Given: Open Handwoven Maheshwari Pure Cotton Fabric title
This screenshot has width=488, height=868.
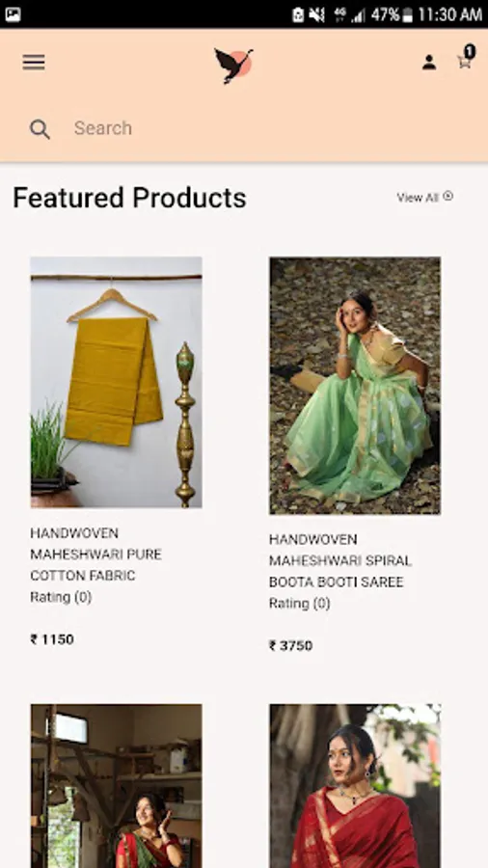Looking at the screenshot, I should [x=95, y=555].
